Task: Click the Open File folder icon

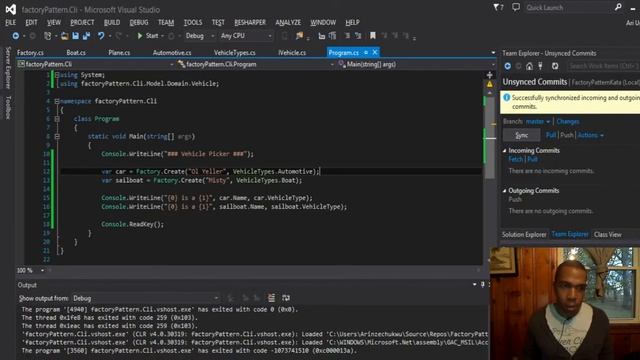Action: pyautogui.click(x=64, y=36)
